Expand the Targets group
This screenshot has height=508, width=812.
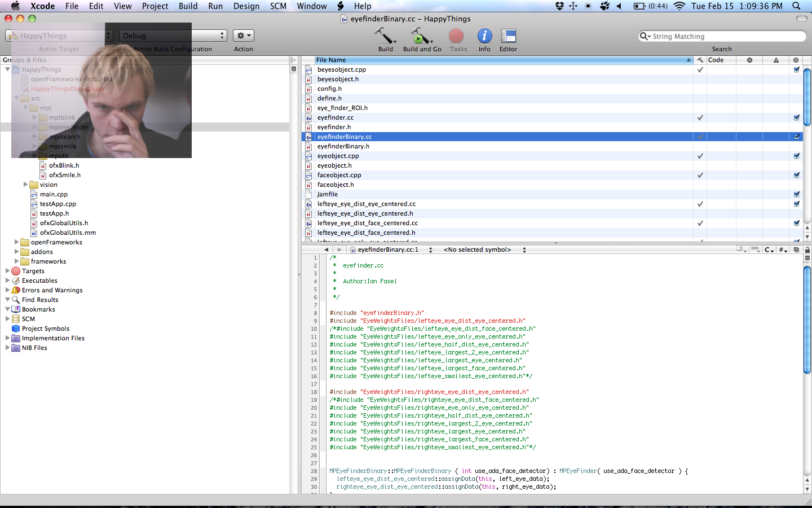7,271
